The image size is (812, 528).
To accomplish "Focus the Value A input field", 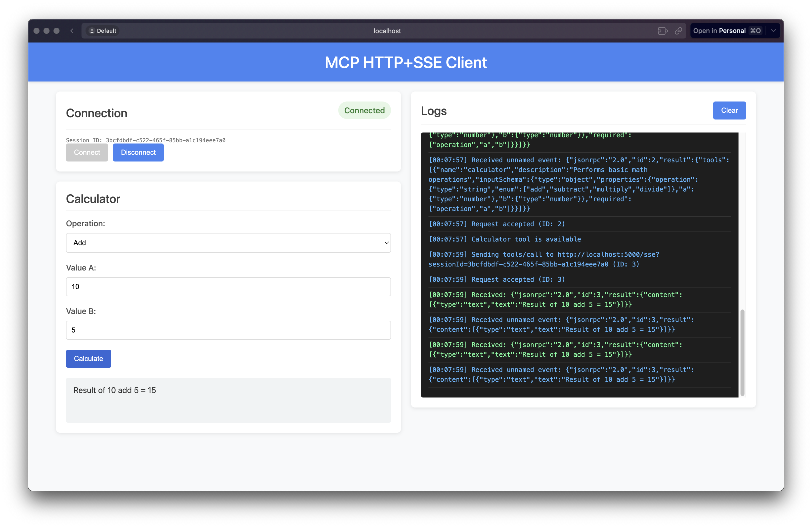I will point(228,286).
